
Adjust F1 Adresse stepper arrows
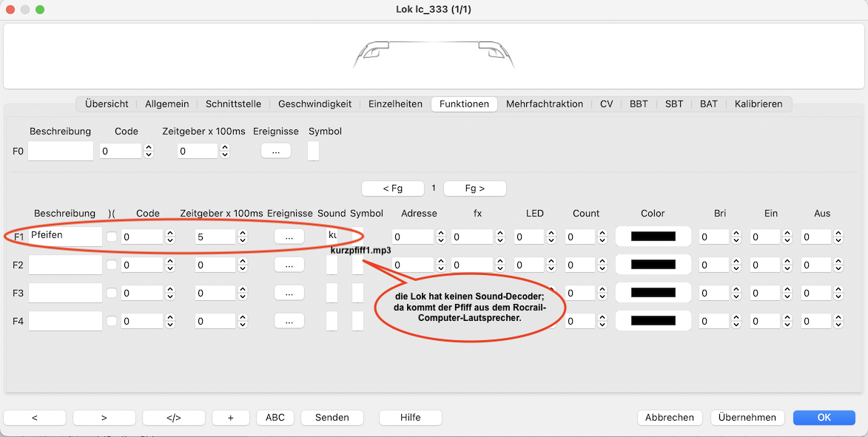441,237
